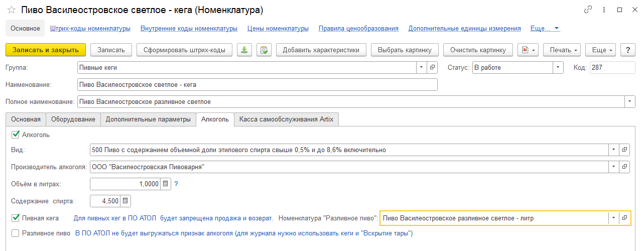This screenshot has width=644, height=251.
Task: Click the green download arrow toolbar icon
Action: 244,50
